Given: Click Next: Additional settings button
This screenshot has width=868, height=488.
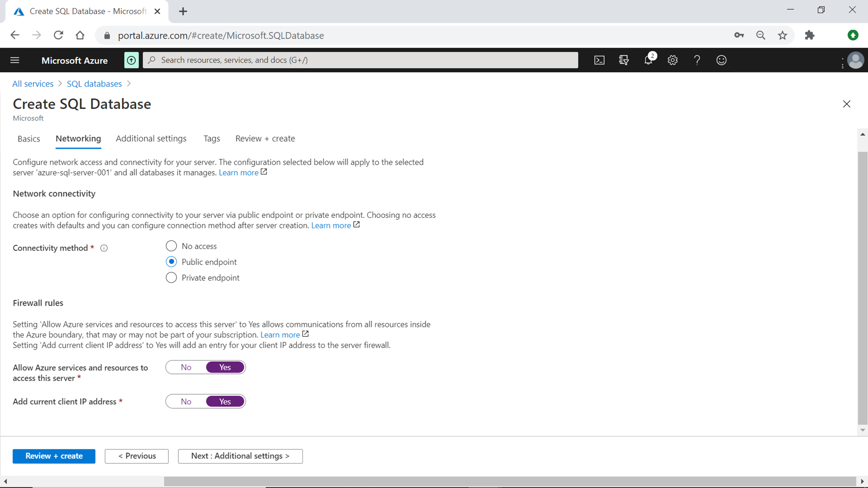Looking at the screenshot, I should pyautogui.click(x=240, y=456).
